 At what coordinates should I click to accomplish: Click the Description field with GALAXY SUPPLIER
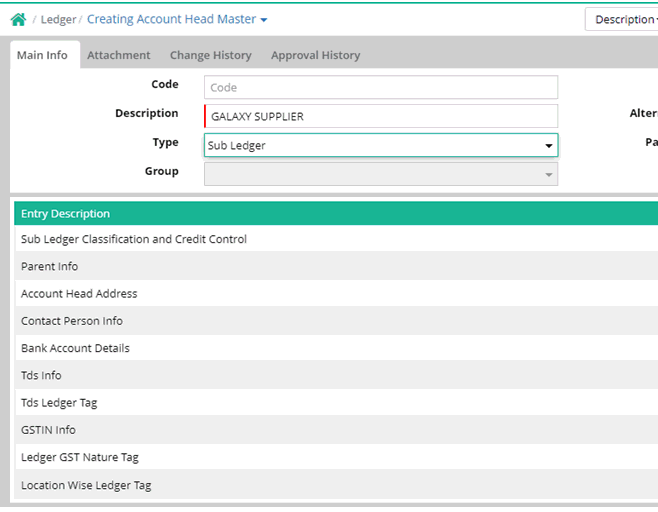(380, 116)
